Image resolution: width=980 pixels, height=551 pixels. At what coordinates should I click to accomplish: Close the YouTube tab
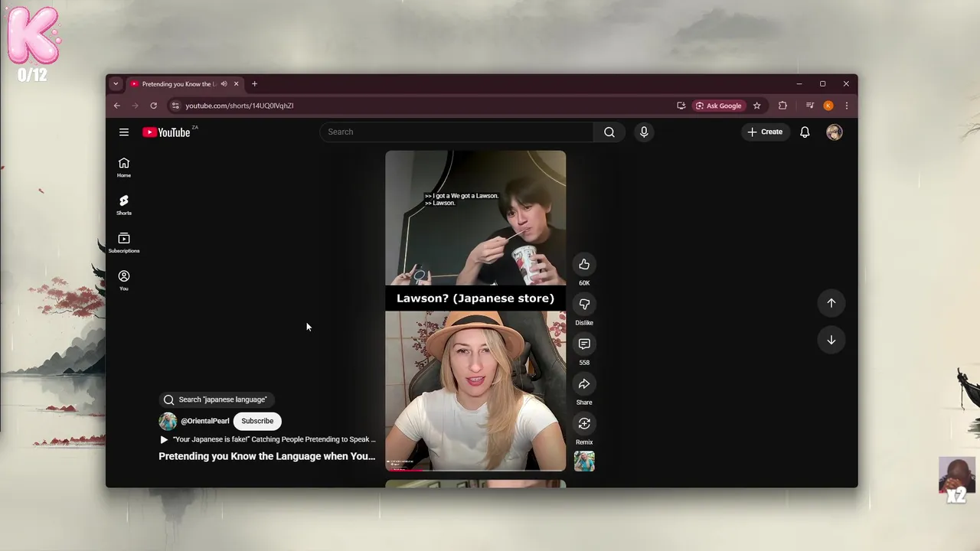tap(237, 84)
